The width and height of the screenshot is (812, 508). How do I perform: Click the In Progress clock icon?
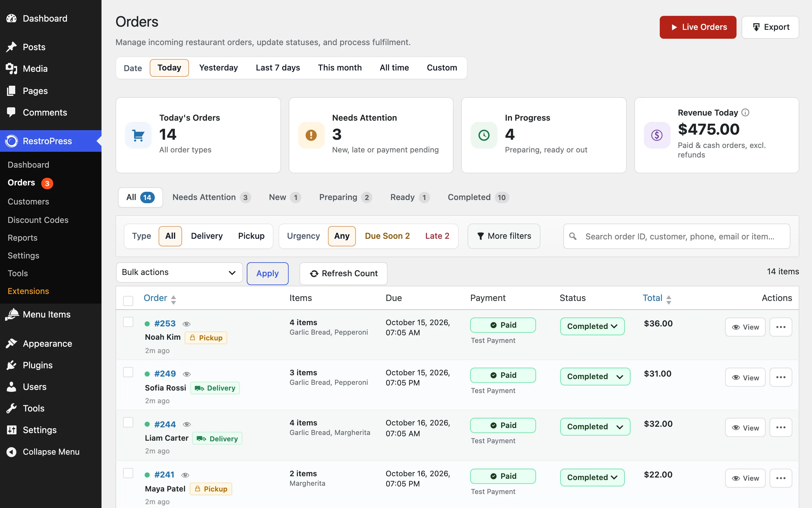484,135
